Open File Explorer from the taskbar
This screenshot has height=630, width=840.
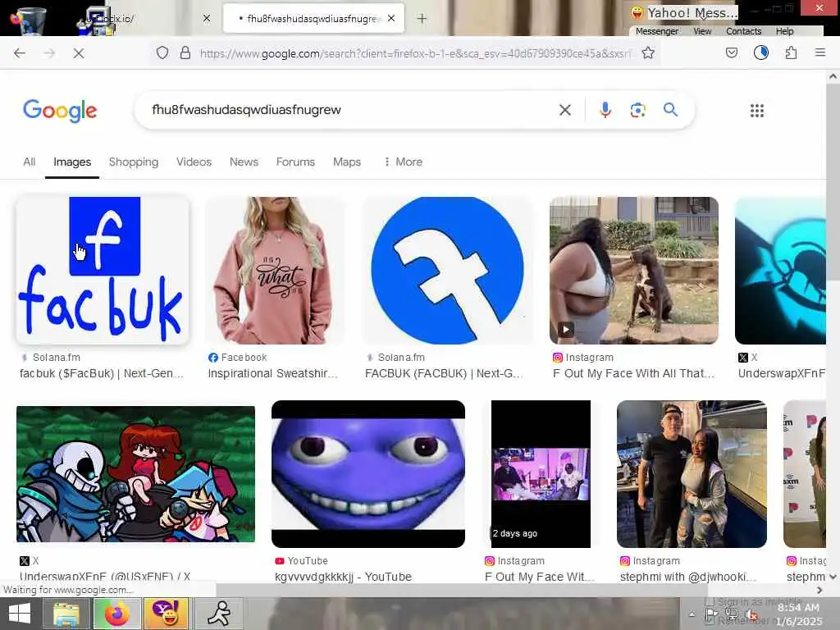coord(66,614)
